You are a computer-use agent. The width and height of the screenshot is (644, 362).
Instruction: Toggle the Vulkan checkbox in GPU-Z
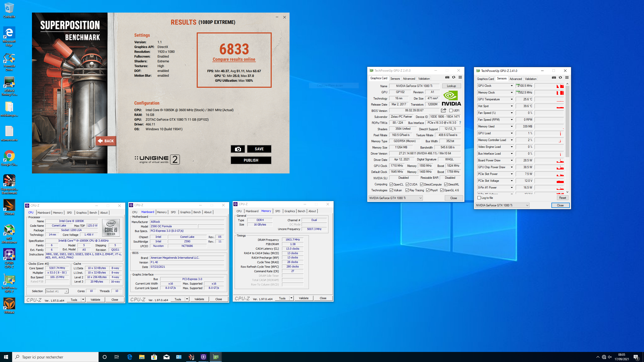(391, 190)
